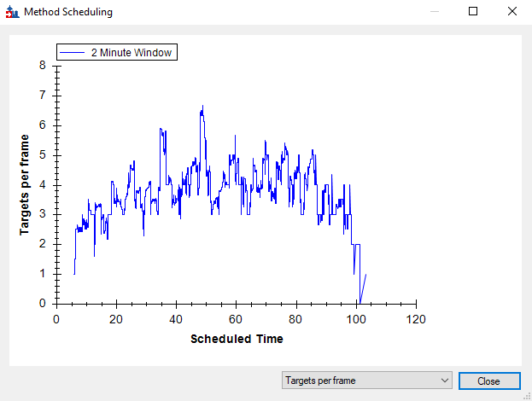The image size is (532, 401).
Task: Click the 8 tick label on the y-axis
Action: (x=43, y=65)
